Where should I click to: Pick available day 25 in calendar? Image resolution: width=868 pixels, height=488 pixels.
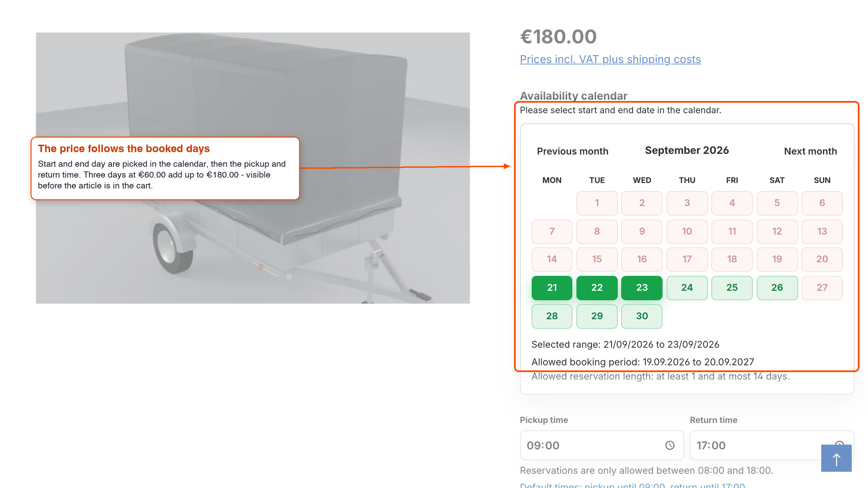(x=732, y=288)
